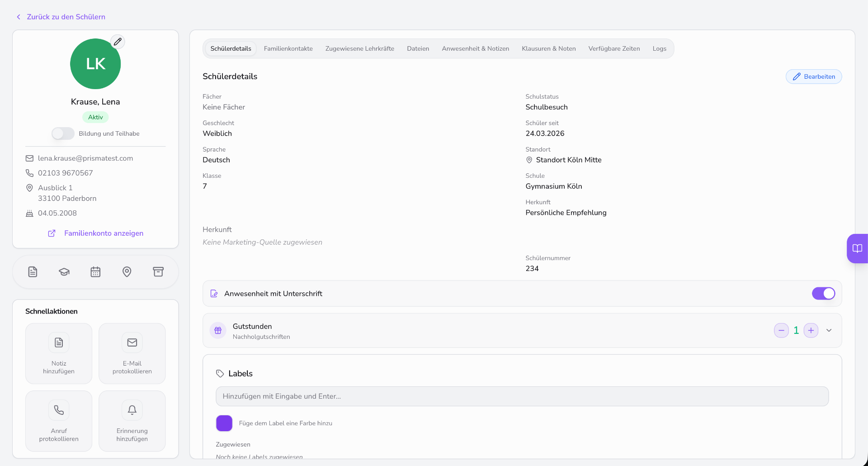868x466 pixels.
Task: Click the date 24.03.2026 under Schüler seit
Action: point(545,133)
